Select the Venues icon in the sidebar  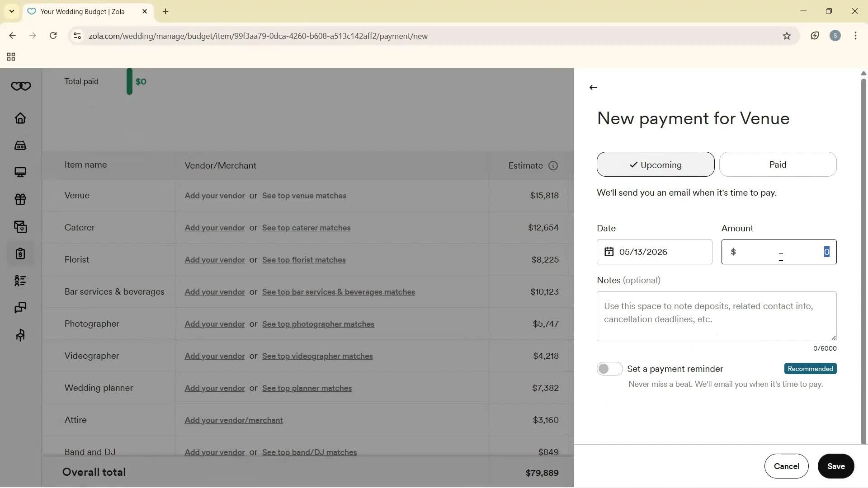(20, 145)
